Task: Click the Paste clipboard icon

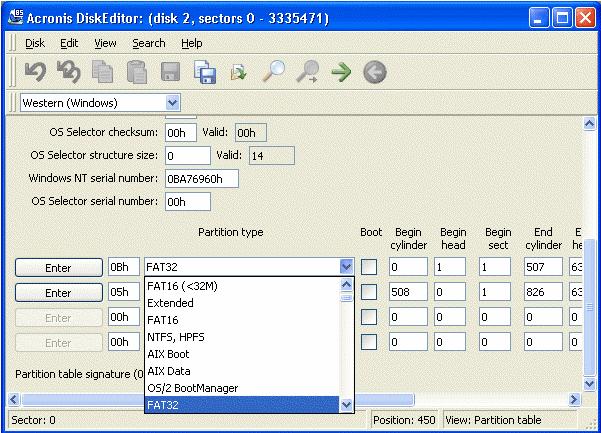Action: tap(137, 72)
